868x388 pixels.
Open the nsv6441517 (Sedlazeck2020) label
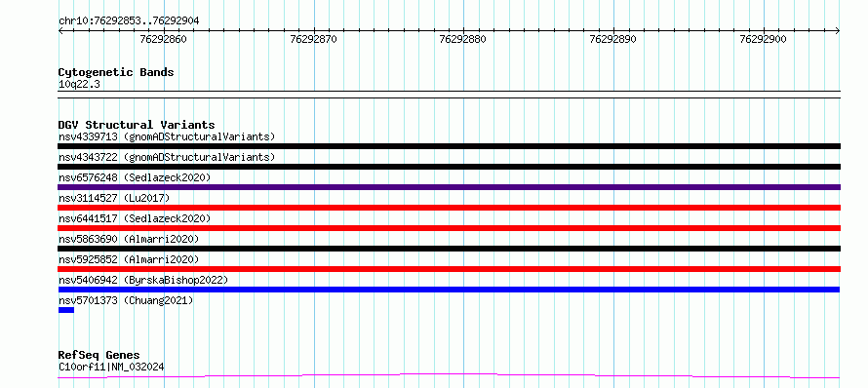tap(135, 218)
